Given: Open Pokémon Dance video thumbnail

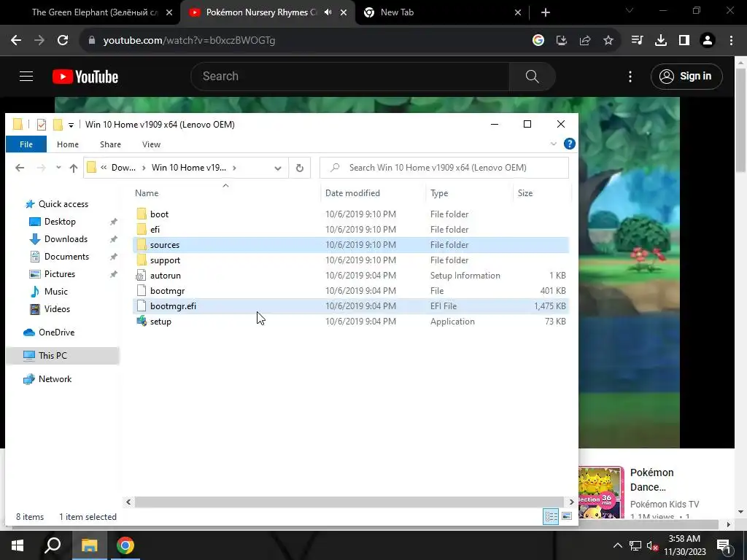Looking at the screenshot, I should coord(601,493).
